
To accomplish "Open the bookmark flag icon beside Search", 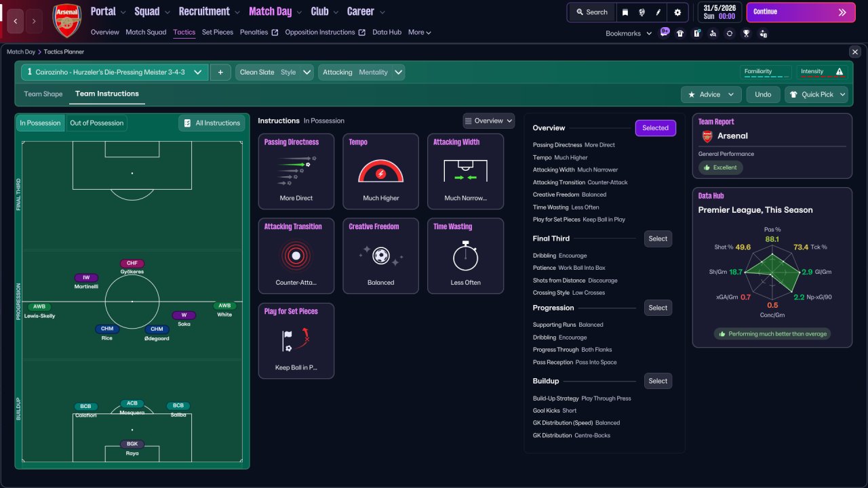I will 625,12.
